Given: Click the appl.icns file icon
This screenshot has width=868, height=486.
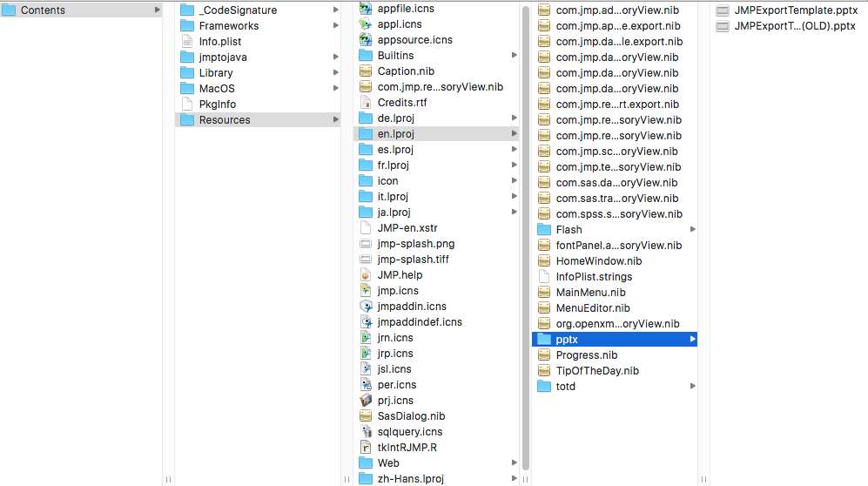Looking at the screenshot, I should 366,24.
